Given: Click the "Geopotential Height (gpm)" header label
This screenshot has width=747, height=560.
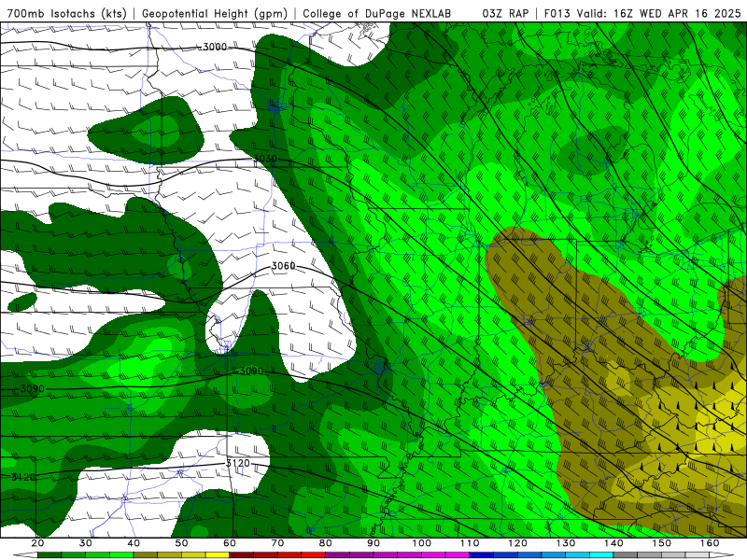Looking at the screenshot, I should [x=215, y=13].
